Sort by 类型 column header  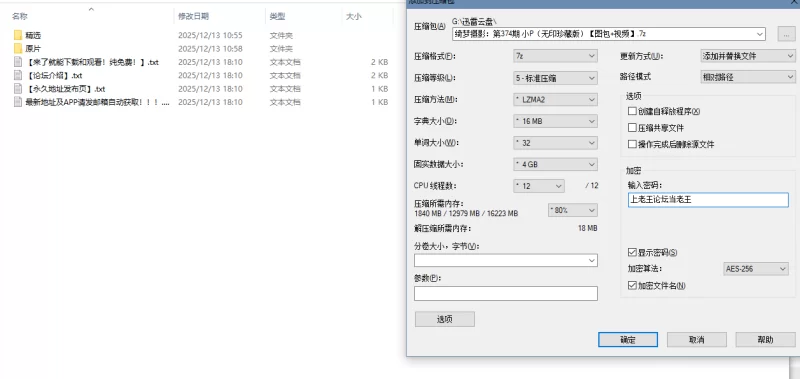click(x=278, y=16)
